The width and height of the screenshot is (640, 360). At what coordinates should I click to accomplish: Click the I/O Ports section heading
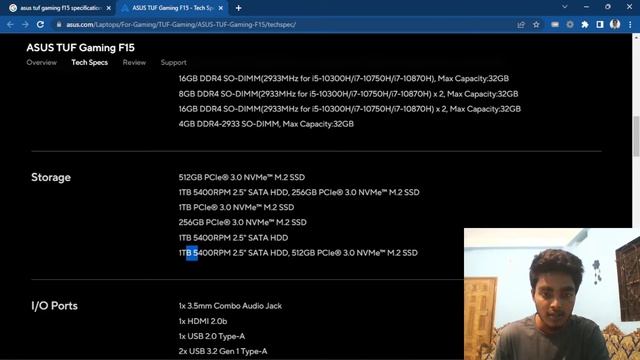[54, 306]
